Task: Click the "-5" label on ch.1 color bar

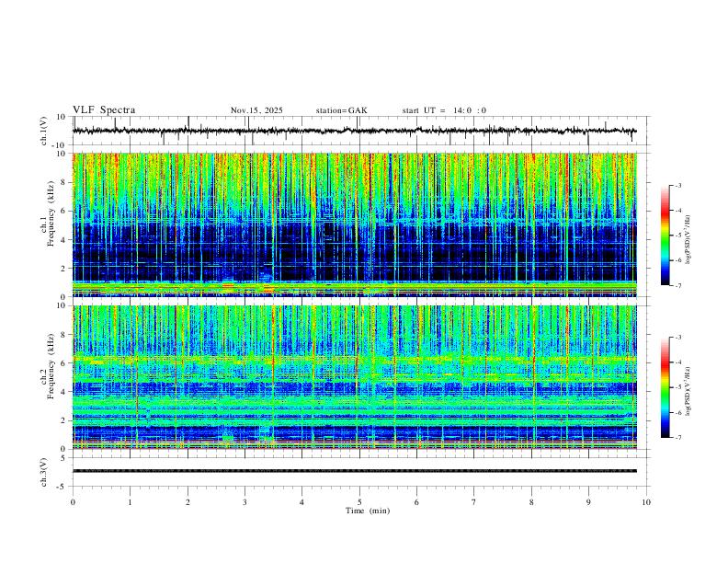Action: pos(678,236)
